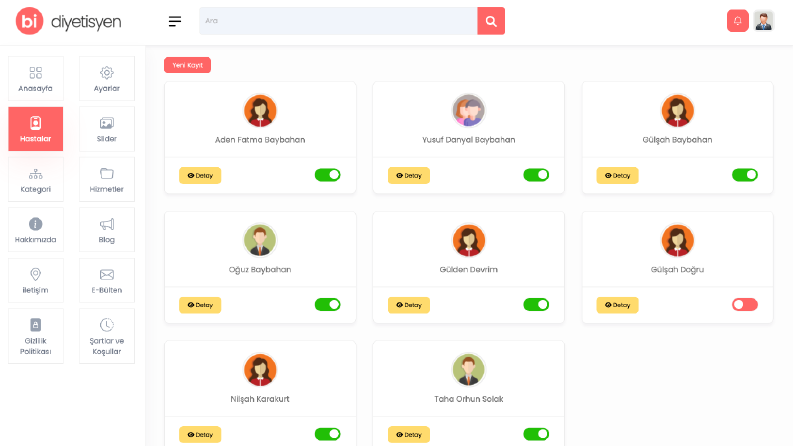Click Oğuz Baybahan's avatar

(x=260, y=240)
